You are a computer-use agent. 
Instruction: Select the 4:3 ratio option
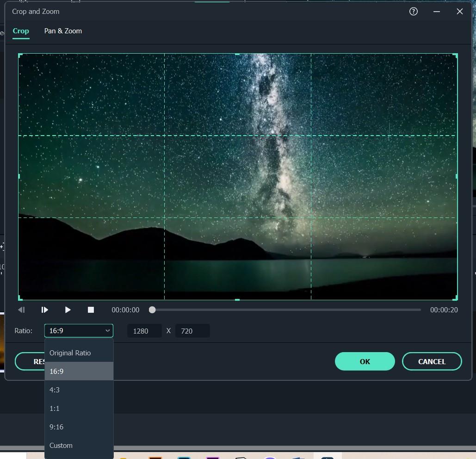[x=55, y=390]
